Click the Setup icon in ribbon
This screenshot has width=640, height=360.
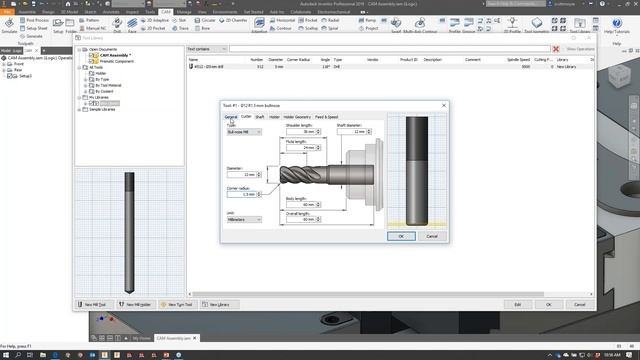click(x=58, y=25)
